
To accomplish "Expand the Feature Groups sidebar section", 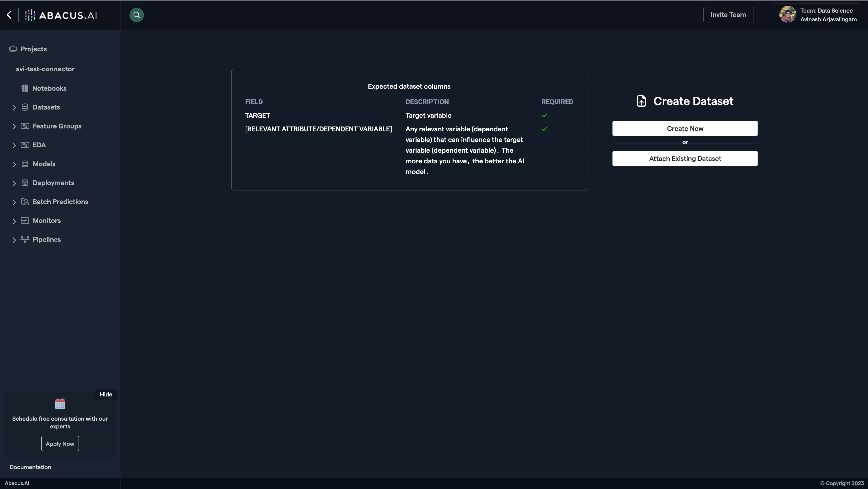I will tap(13, 126).
